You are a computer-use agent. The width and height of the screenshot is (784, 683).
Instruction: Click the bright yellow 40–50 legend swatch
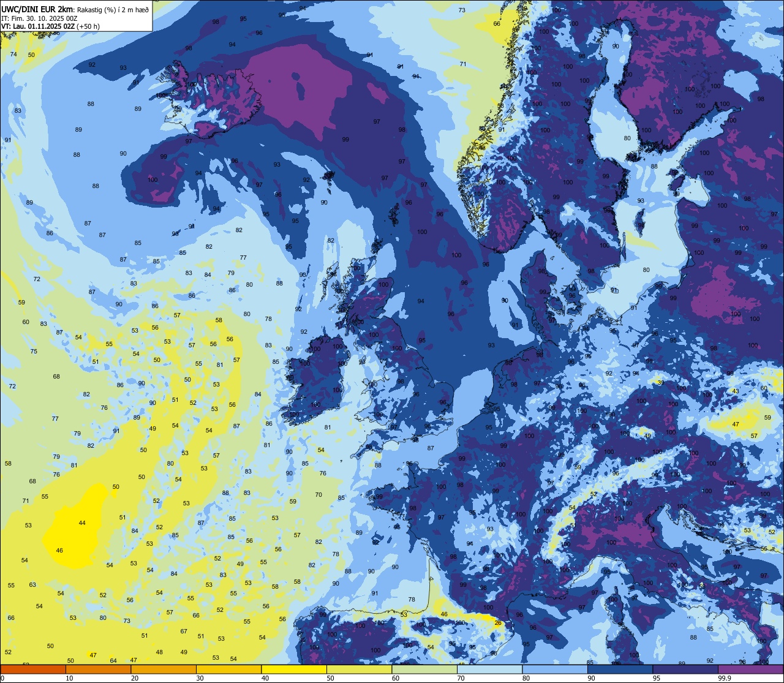pos(294,669)
